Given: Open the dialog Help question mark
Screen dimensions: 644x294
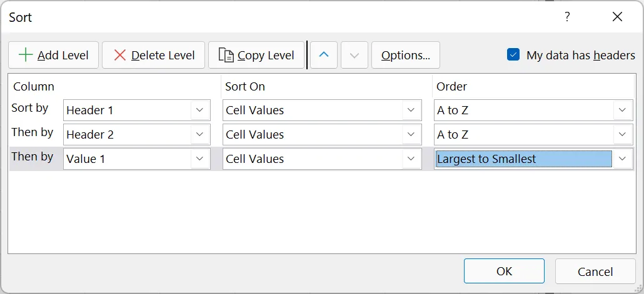Looking at the screenshot, I should point(567,17).
